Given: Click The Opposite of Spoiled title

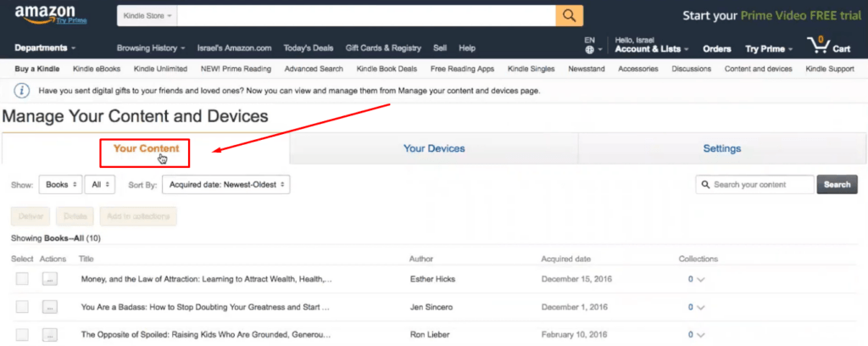Looking at the screenshot, I should point(206,335).
